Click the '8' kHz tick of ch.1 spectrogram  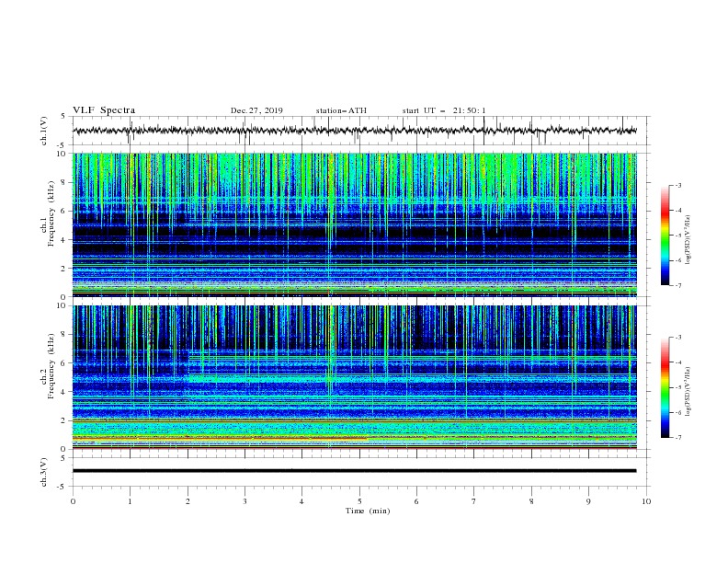click(x=64, y=182)
